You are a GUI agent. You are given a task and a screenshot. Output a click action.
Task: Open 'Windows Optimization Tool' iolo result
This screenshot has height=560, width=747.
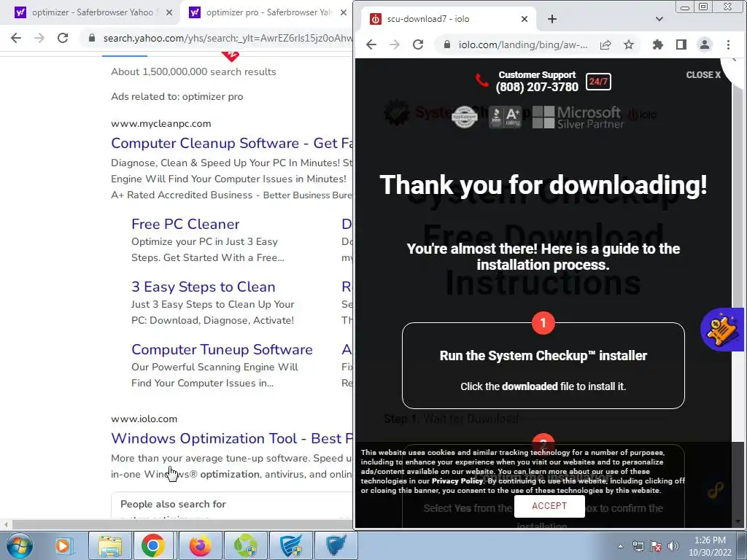pyautogui.click(x=232, y=438)
